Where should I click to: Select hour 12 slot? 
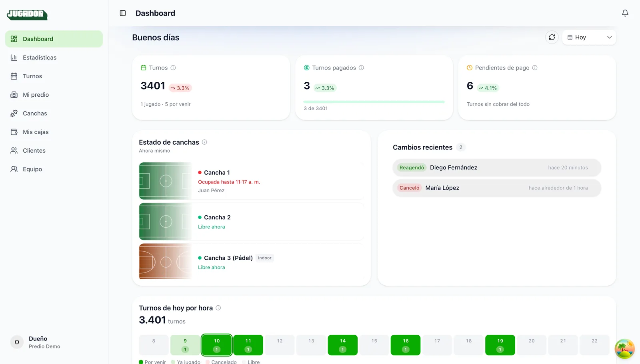pyautogui.click(x=280, y=345)
